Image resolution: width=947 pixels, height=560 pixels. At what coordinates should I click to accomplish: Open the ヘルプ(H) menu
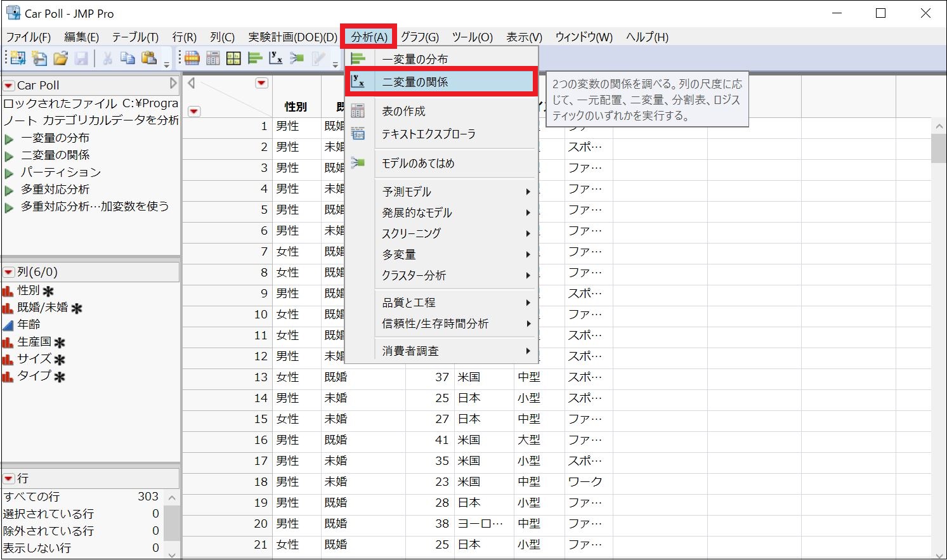pos(647,37)
